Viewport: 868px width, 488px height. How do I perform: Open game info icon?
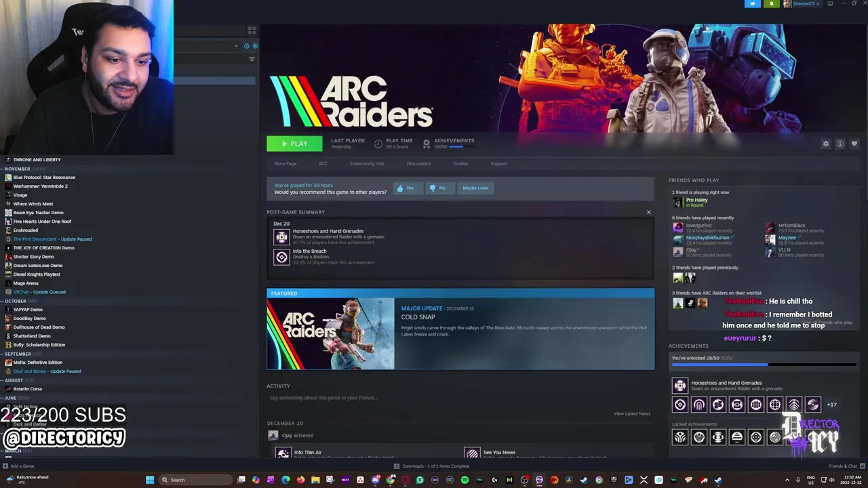[840, 144]
